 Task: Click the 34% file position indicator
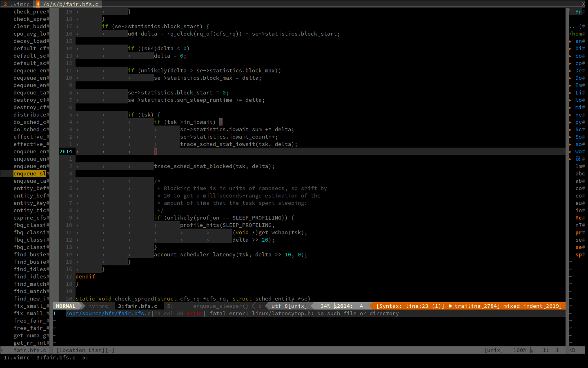coord(325,306)
